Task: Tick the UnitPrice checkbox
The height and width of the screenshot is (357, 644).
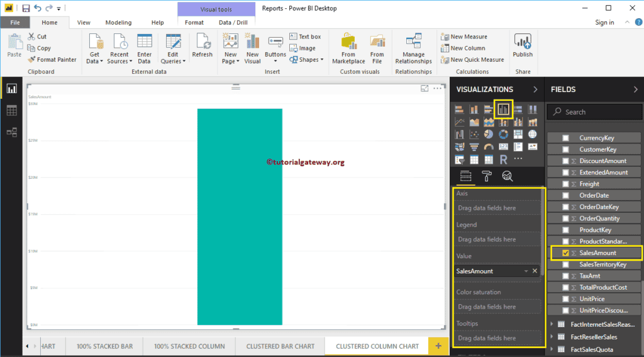Action: pos(565,299)
